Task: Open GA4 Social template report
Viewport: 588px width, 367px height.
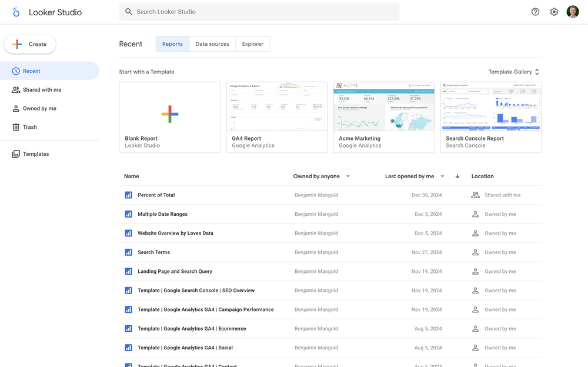Action: (185, 348)
